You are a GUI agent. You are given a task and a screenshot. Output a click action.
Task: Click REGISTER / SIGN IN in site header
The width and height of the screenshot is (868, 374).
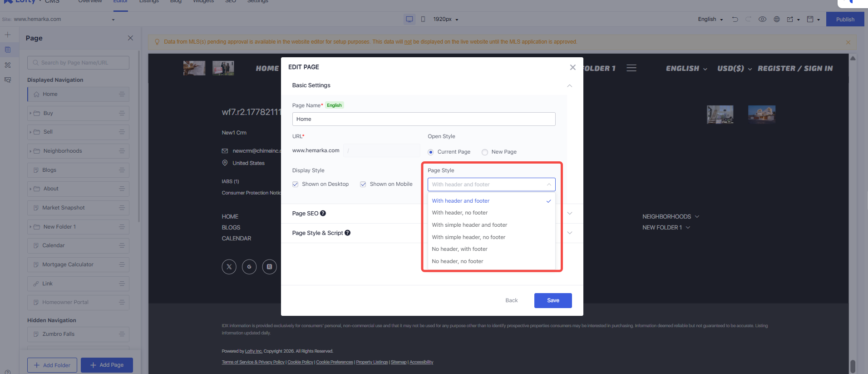pyautogui.click(x=795, y=68)
